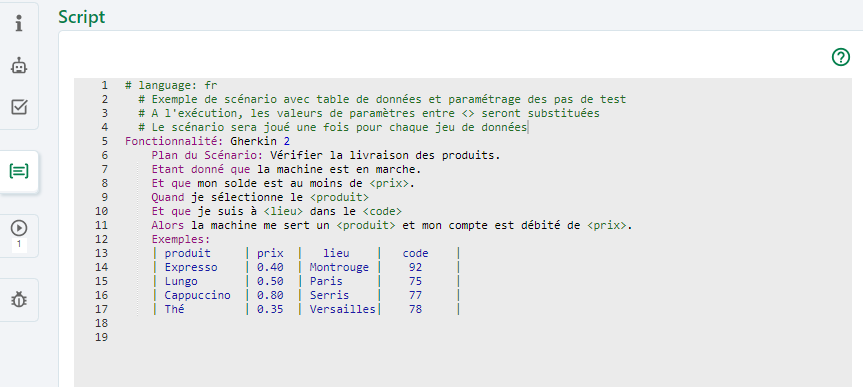Click the "0.35" price cell
This screenshot has width=863, height=387.
270,309
